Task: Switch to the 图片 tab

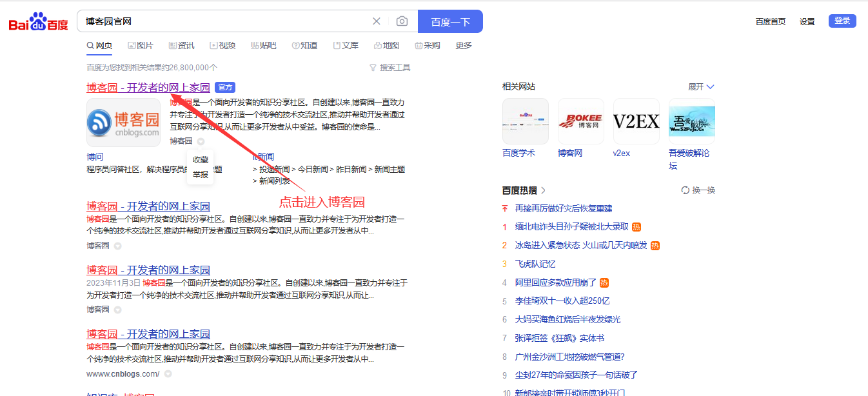Action: click(x=141, y=46)
